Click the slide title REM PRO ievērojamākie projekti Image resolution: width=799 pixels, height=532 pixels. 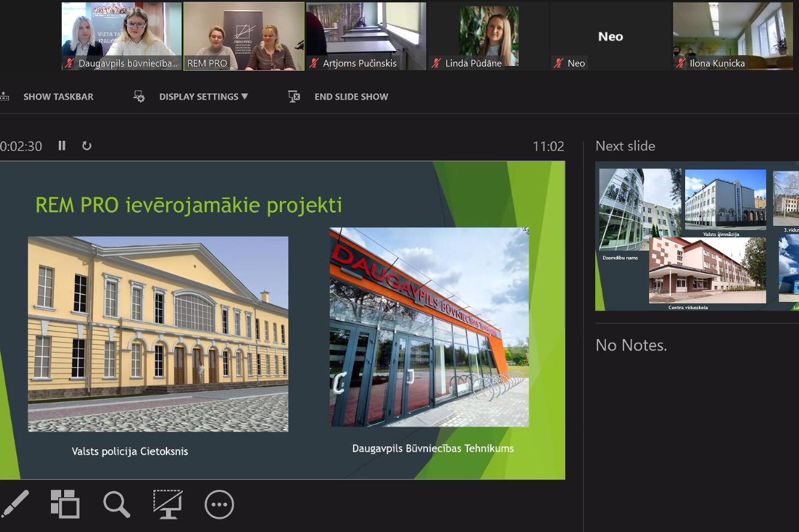[x=189, y=205]
